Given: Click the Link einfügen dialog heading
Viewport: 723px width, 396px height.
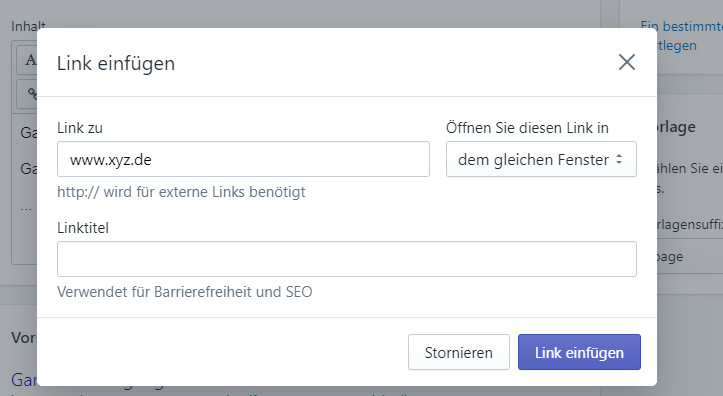Looking at the screenshot, I should point(116,64).
